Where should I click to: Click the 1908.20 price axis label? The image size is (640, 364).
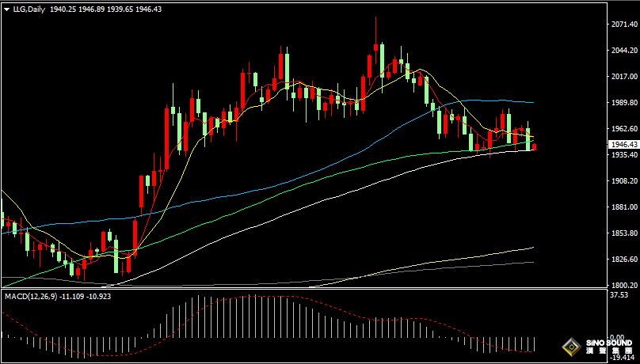point(623,181)
